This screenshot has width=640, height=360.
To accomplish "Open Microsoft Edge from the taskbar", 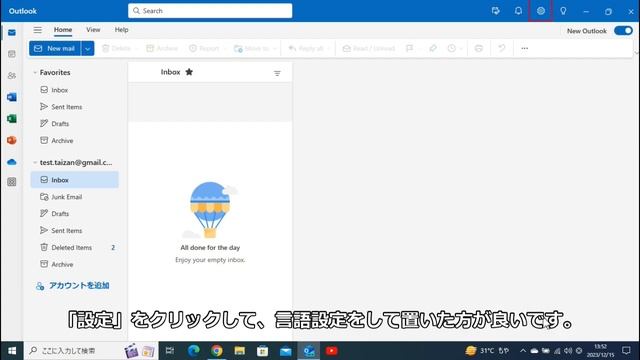I will click(193, 351).
